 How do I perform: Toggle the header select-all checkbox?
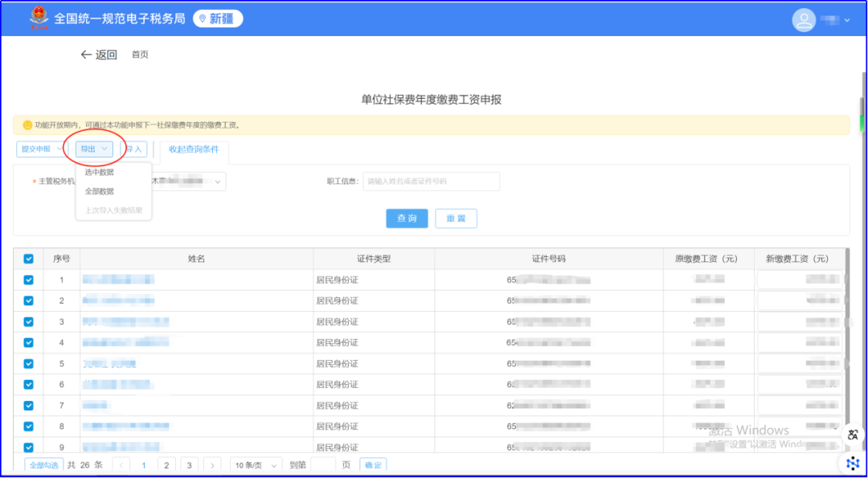[x=28, y=259]
